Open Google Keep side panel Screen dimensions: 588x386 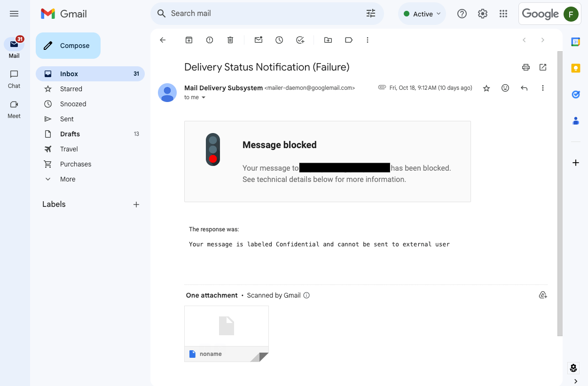point(576,68)
